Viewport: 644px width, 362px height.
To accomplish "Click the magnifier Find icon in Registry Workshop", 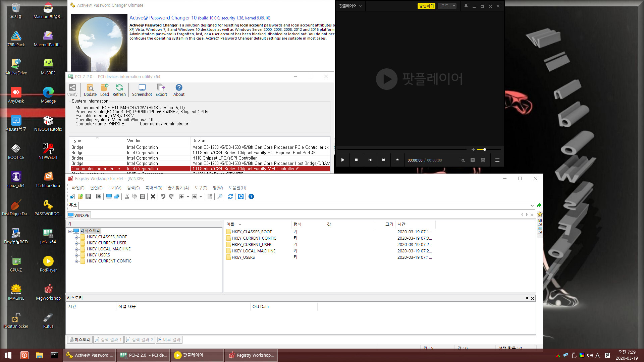I will coord(220,196).
